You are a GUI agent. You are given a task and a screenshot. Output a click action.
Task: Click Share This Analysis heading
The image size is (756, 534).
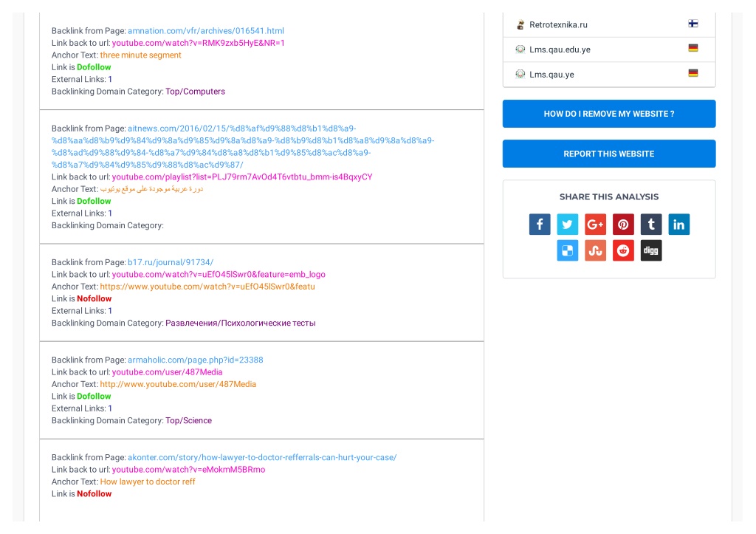(609, 196)
